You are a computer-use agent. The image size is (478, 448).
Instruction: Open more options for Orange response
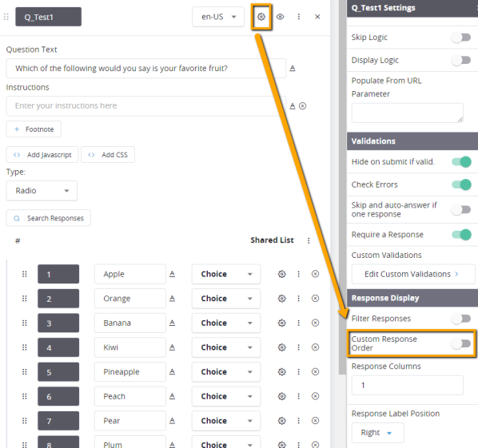coord(299,299)
